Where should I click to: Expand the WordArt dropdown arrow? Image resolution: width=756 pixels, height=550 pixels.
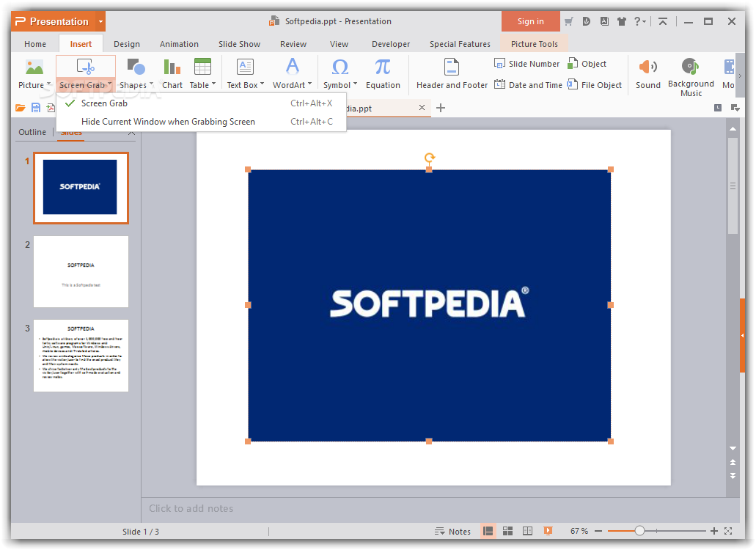click(309, 84)
